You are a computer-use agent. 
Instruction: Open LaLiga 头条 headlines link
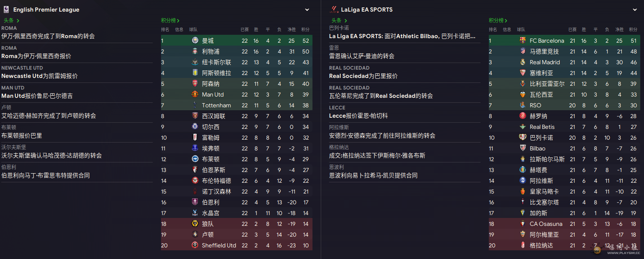click(339, 20)
